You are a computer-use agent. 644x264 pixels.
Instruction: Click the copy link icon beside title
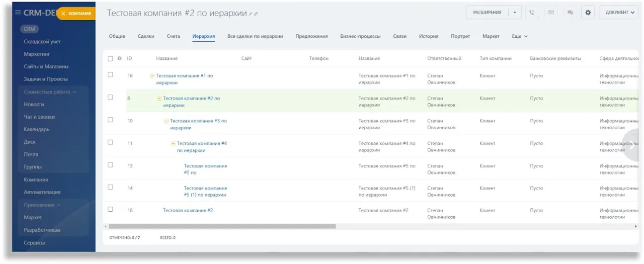coord(256,14)
